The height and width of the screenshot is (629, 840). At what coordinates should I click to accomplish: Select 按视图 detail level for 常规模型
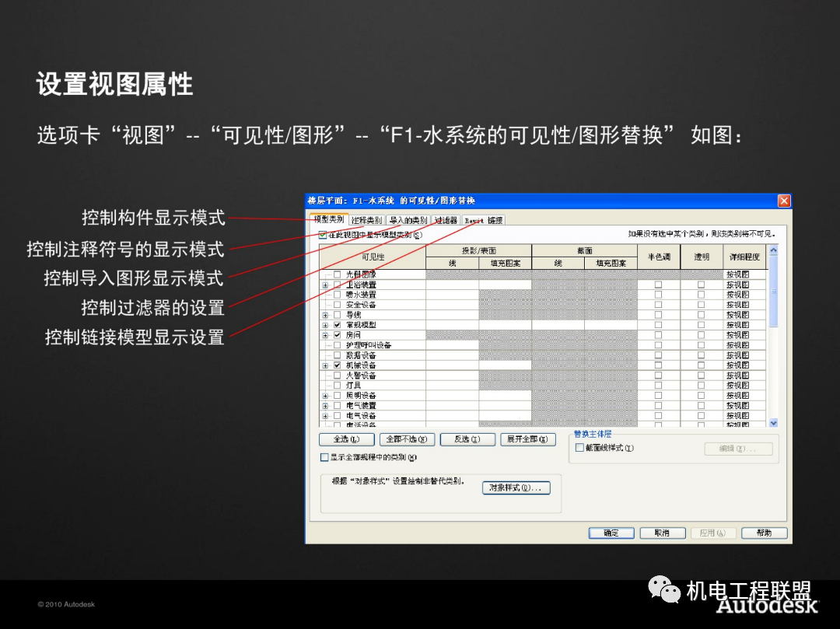(x=744, y=325)
